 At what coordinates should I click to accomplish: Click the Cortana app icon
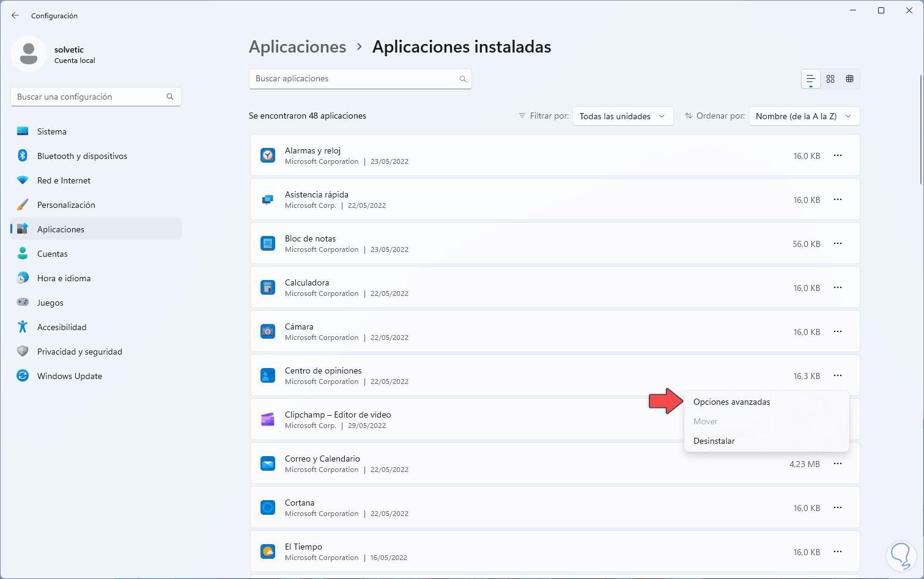click(268, 507)
